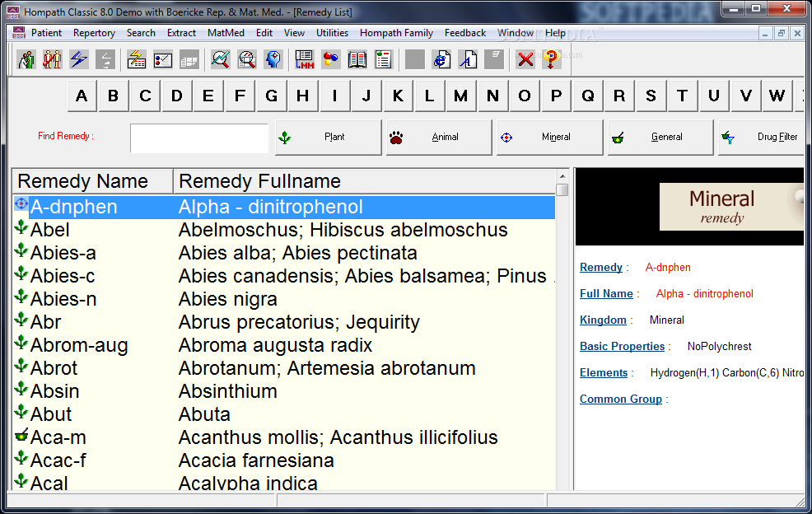
Task: Sort by Remedy Name column header
Action: pos(93,181)
